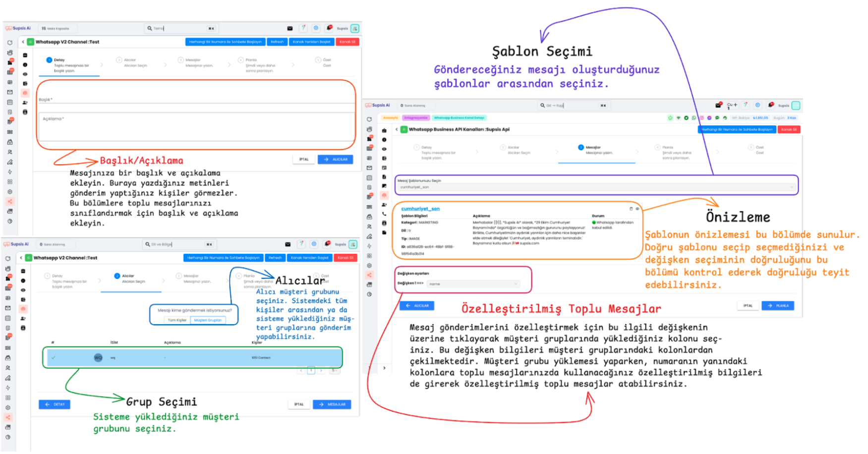Click İPTAL in the Mesajlar step screen

pos(748,306)
